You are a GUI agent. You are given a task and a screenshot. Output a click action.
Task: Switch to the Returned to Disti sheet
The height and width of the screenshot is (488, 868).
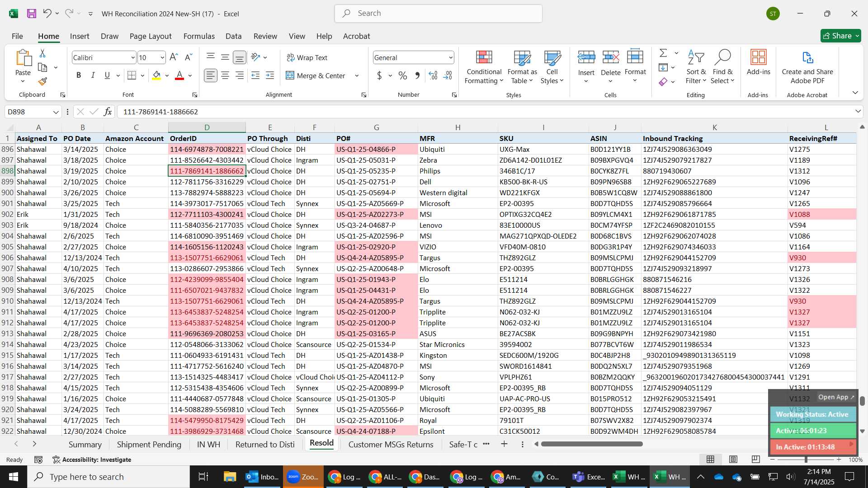pos(265,444)
